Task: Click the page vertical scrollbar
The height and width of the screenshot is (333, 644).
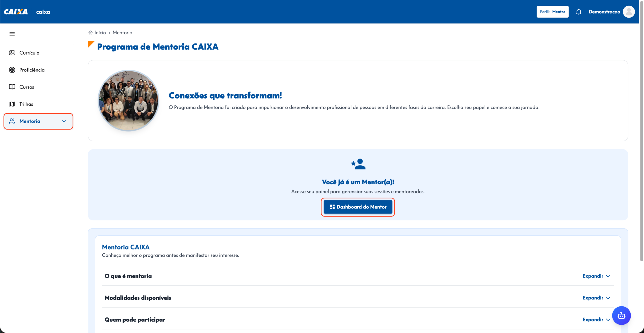Action: (641, 131)
